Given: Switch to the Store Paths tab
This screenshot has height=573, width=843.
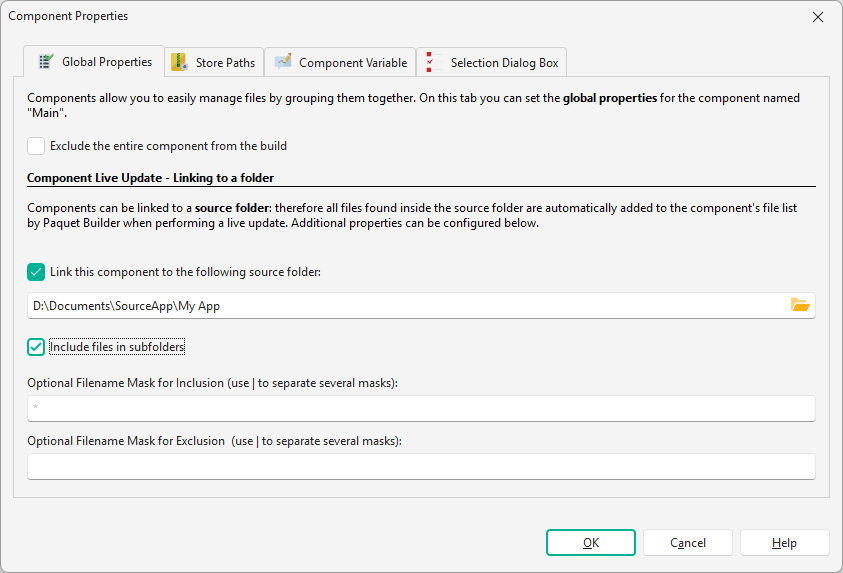Looking at the screenshot, I should pos(214,62).
